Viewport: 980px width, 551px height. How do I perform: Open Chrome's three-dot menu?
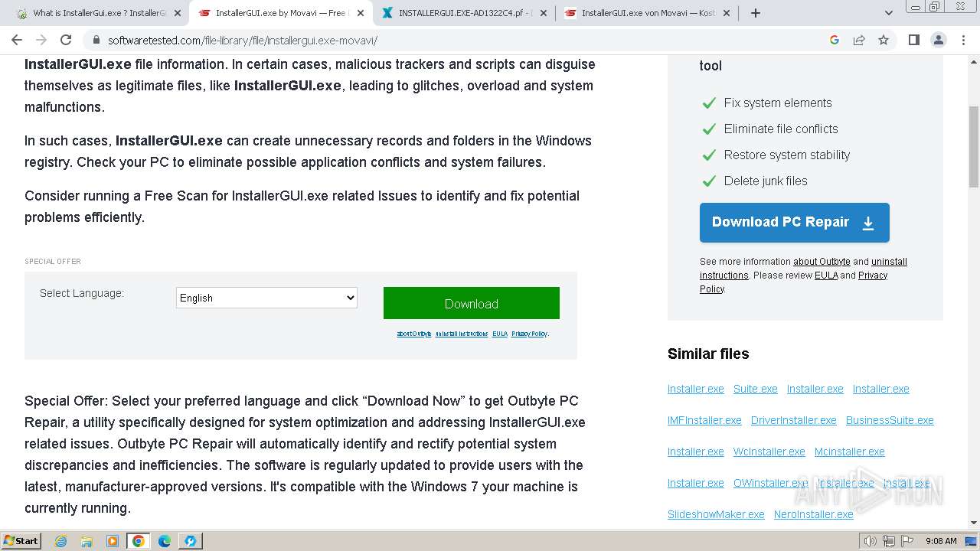[x=962, y=40]
